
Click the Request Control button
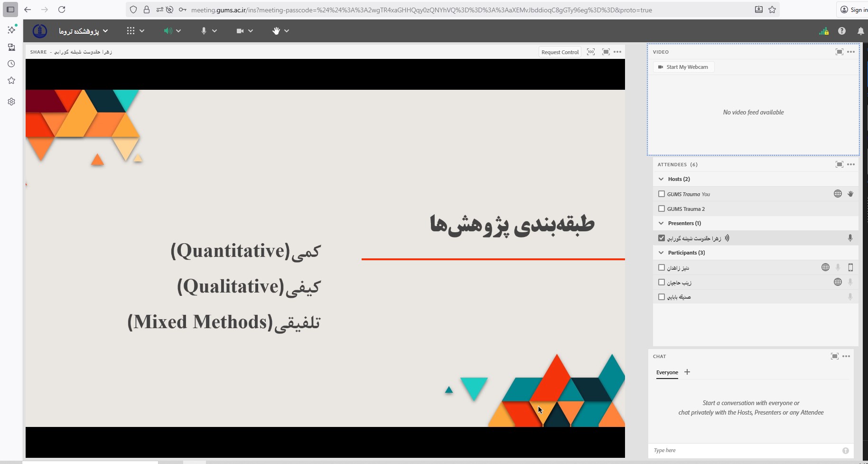[x=560, y=52]
